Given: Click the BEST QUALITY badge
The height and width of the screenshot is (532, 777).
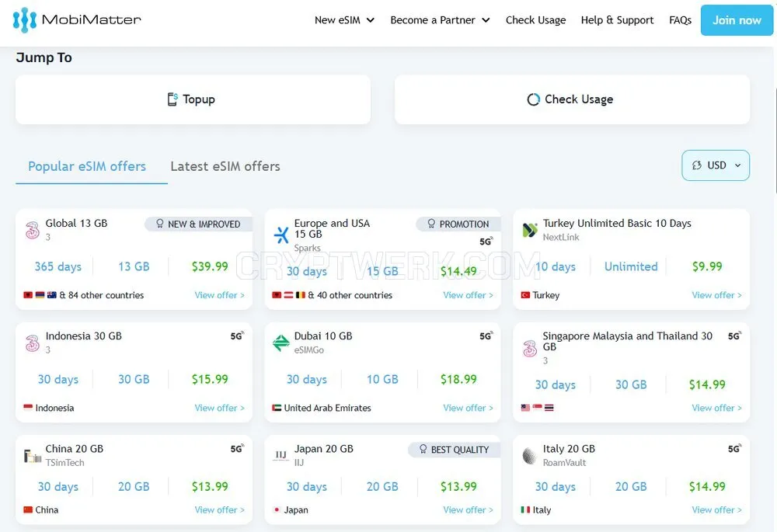Looking at the screenshot, I should pyautogui.click(x=455, y=450).
